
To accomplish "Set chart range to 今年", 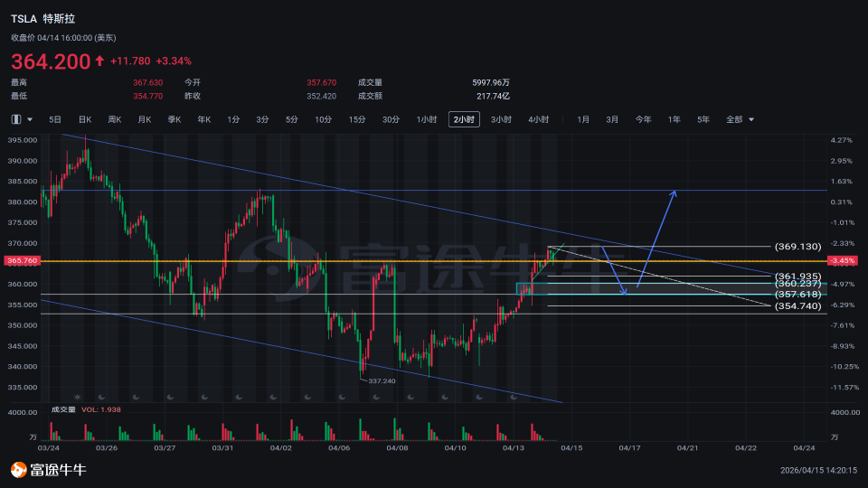I will click(643, 119).
